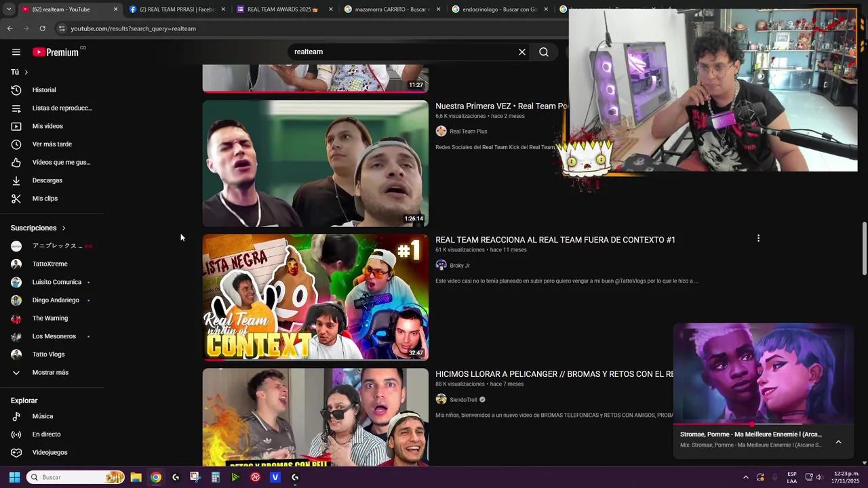Visit the SiendoTroll channel
Screen dimensions: 868x488
coord(463,400)
